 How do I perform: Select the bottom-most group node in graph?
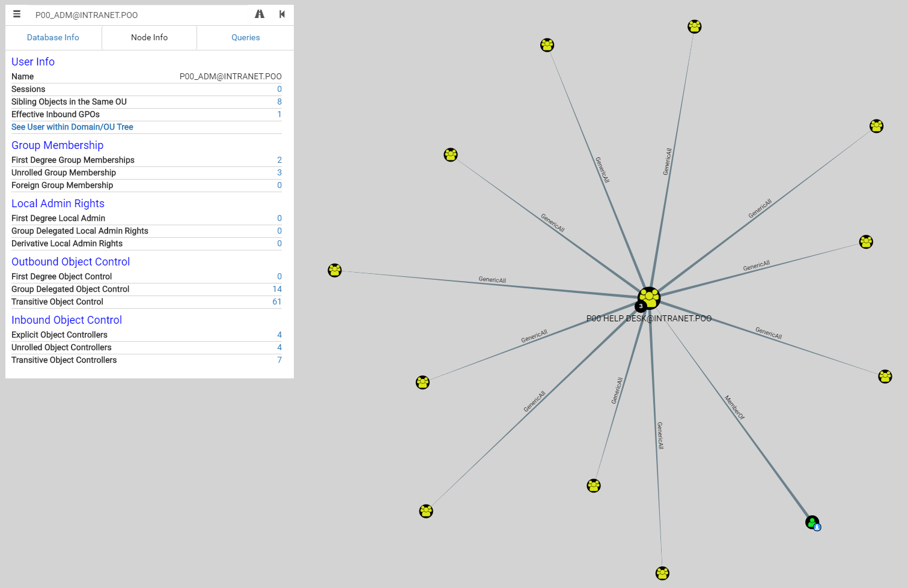click(x=662, y=573)
